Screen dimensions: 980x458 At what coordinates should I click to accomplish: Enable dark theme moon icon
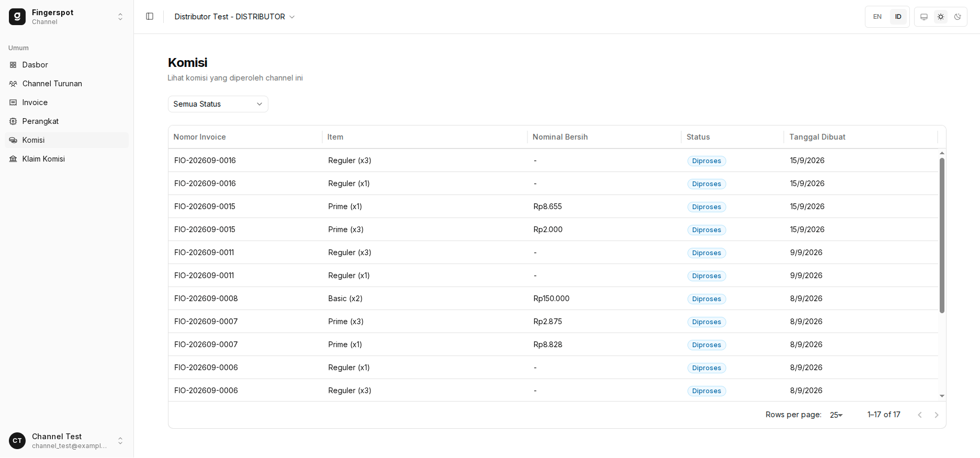coord(958,17)
